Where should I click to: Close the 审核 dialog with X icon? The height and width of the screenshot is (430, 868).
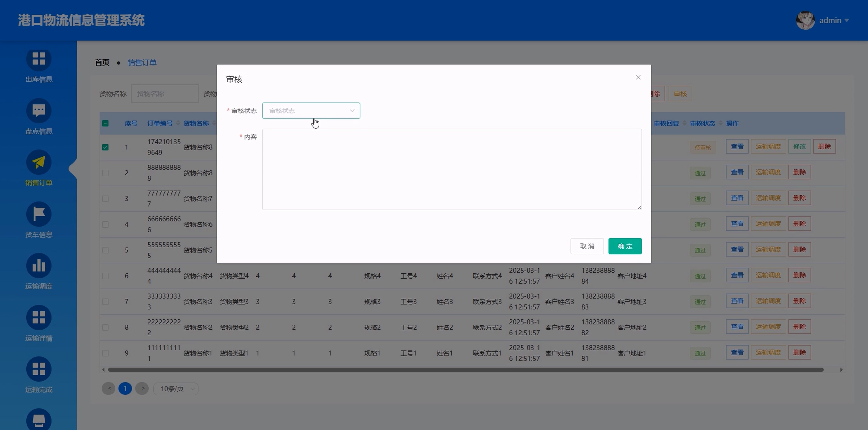638,77
